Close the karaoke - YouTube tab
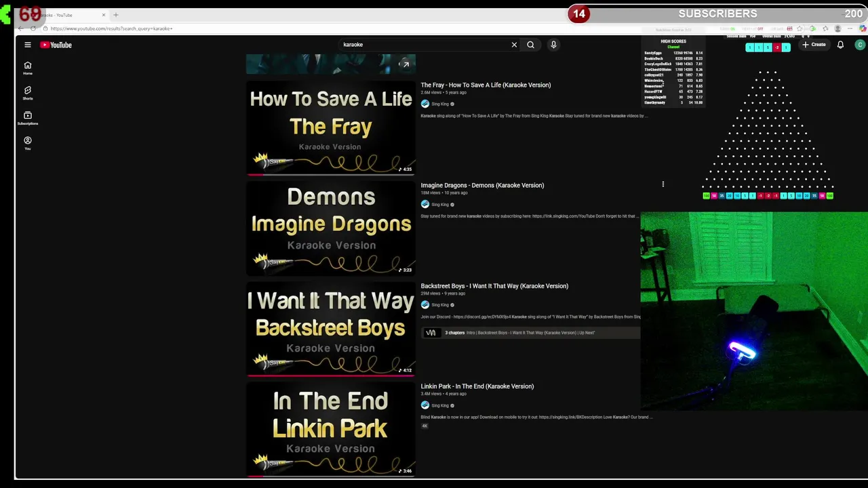868x488 pixels. click(x=104, y=15)
